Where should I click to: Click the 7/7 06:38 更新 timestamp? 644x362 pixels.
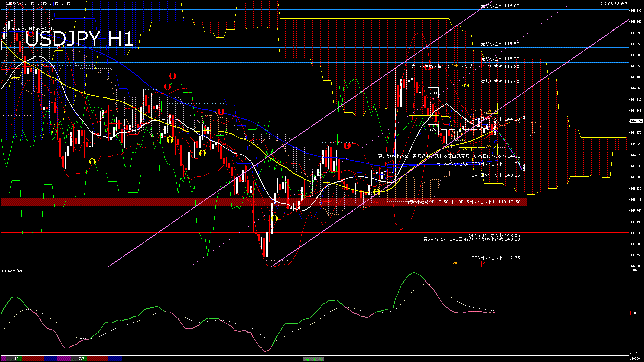click(614, 4)
